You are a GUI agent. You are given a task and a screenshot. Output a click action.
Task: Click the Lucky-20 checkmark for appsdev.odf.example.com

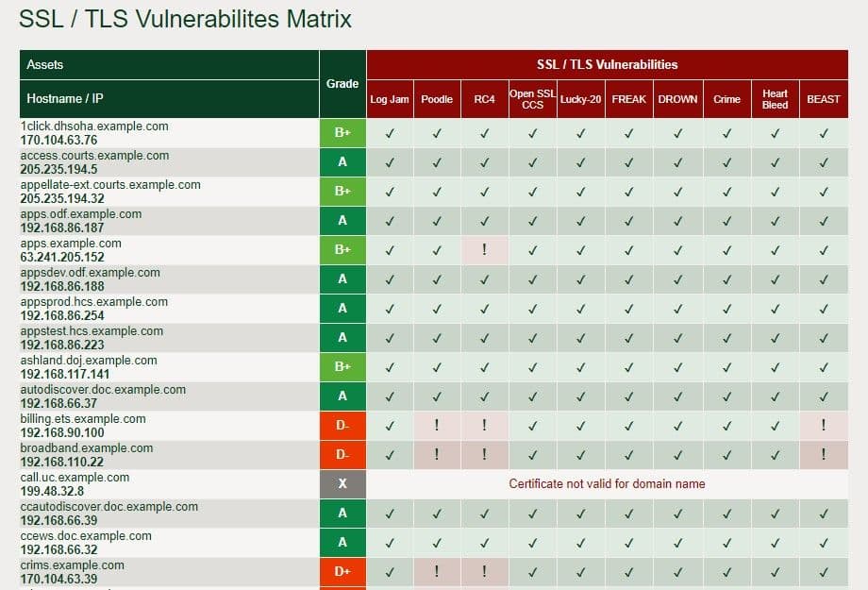pyautogui.click(x=579, y=278)
